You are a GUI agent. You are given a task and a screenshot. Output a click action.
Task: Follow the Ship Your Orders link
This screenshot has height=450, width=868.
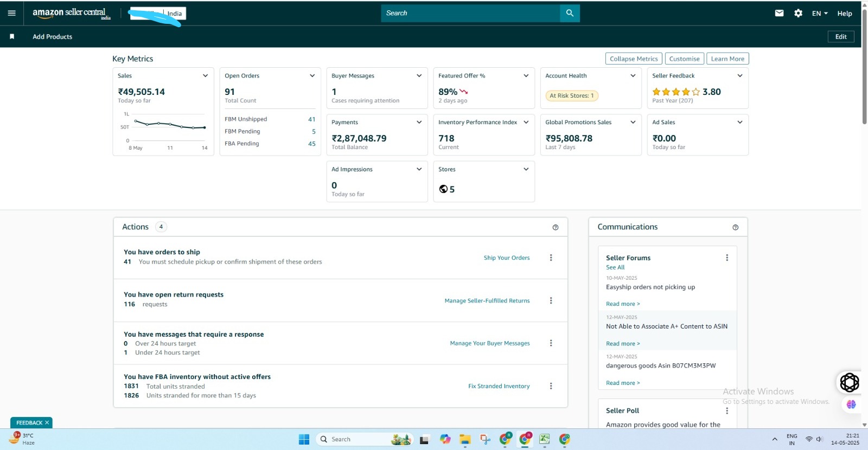point(507,258)
